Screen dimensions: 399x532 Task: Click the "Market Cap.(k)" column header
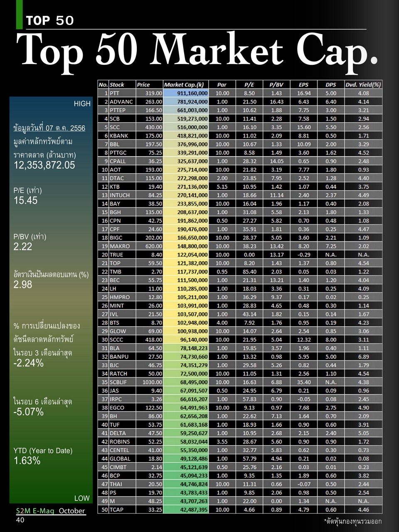coord(186,84)
